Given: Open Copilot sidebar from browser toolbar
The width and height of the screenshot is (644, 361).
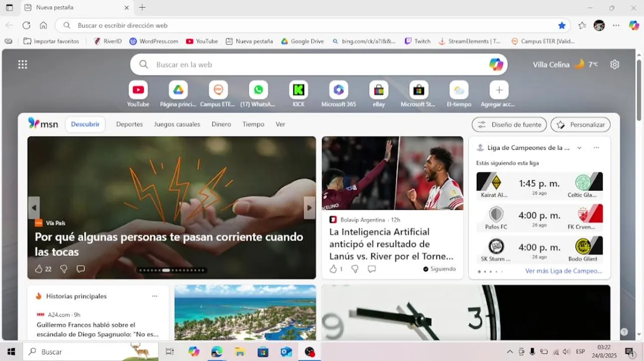Looking at the screenshot, I should click(634, 25).
